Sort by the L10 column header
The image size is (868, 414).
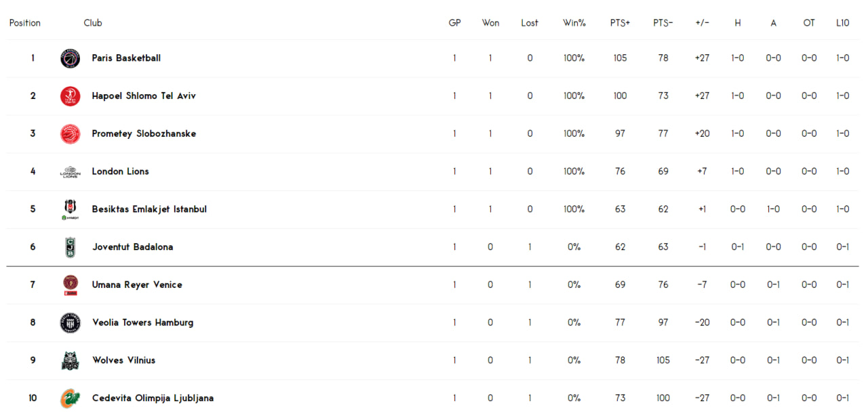[842, 23]
